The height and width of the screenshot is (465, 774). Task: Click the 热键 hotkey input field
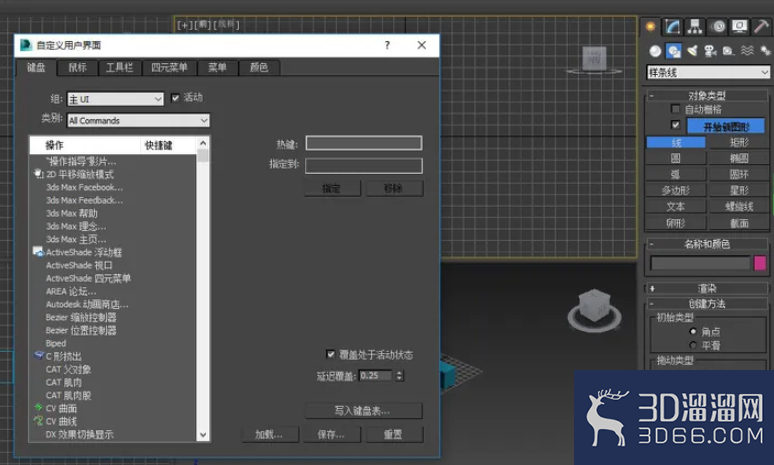364,143
